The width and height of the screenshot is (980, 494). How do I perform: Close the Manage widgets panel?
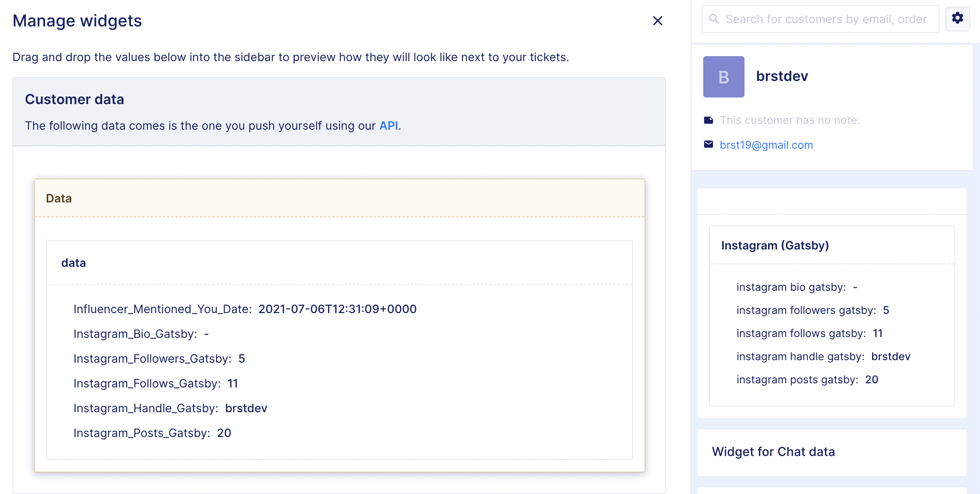[x=657, y=21]
